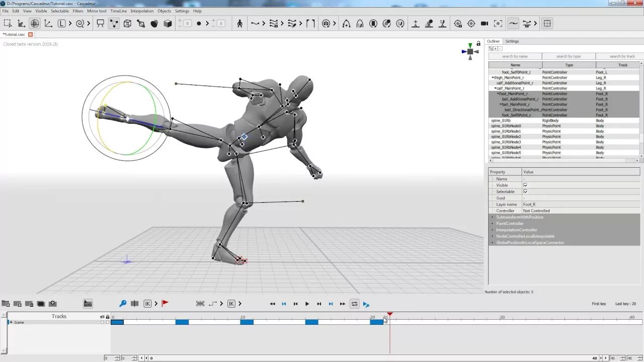
Task: Click the search by name field
Action: click(515, 56)
